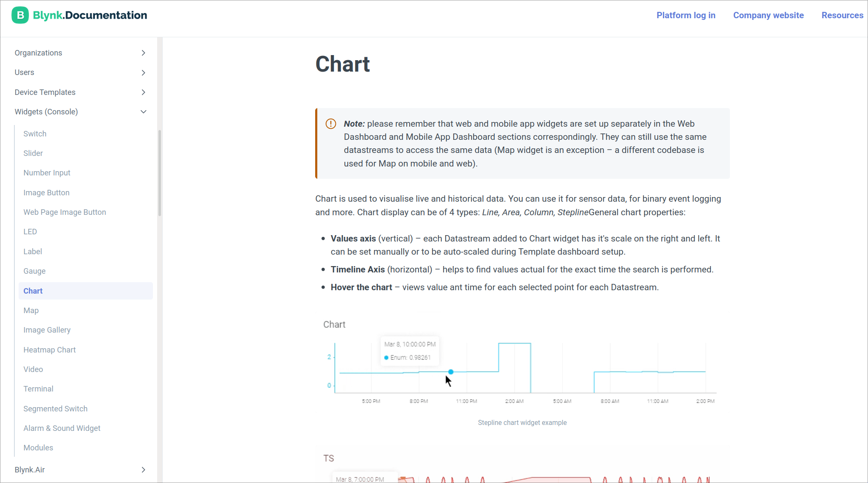Select the Device Templates menu item

coord(45,92)
